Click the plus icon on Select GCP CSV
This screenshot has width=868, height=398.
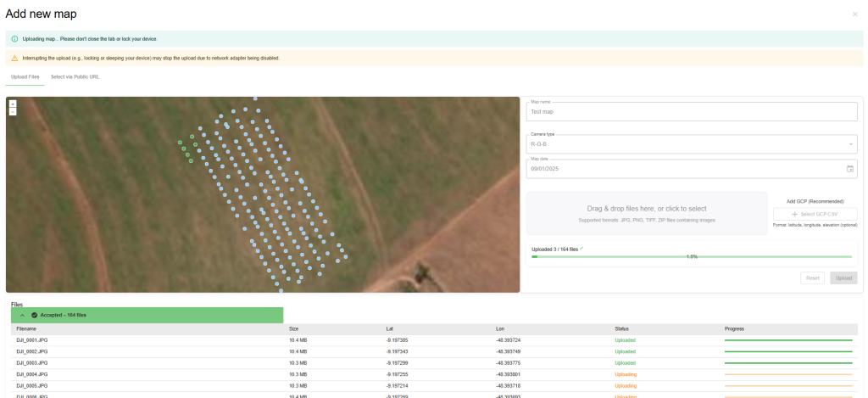[794, 215]
